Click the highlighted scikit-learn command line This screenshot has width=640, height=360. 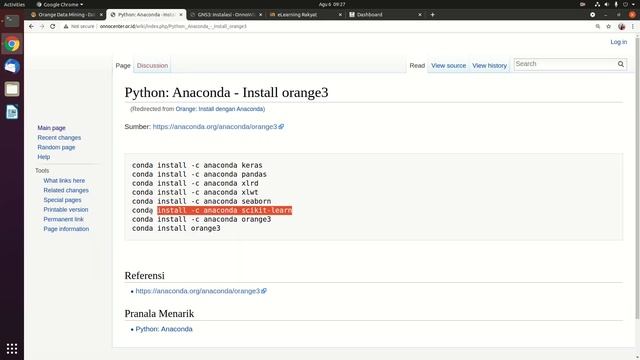pos(224,210)
